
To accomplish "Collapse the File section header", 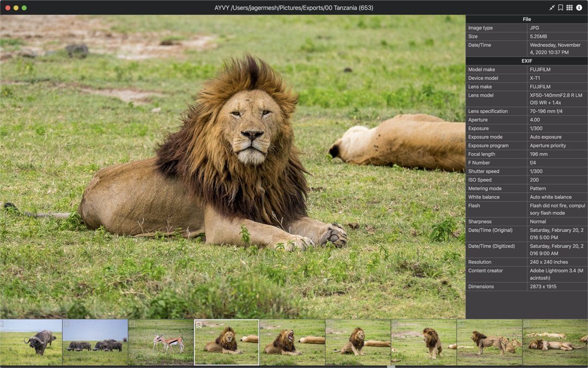I will click(526, 19).
